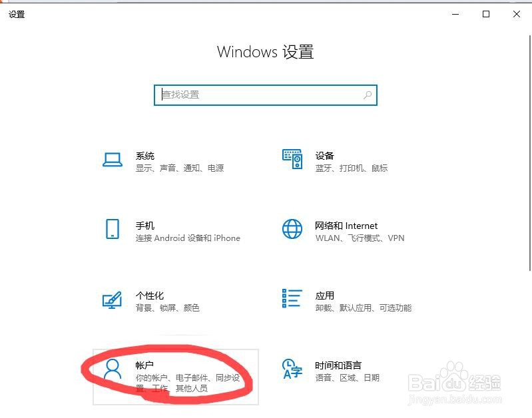Screen dimensions: 532x418
Task: Minimize the 设置 window
Action: coord(455,14)
